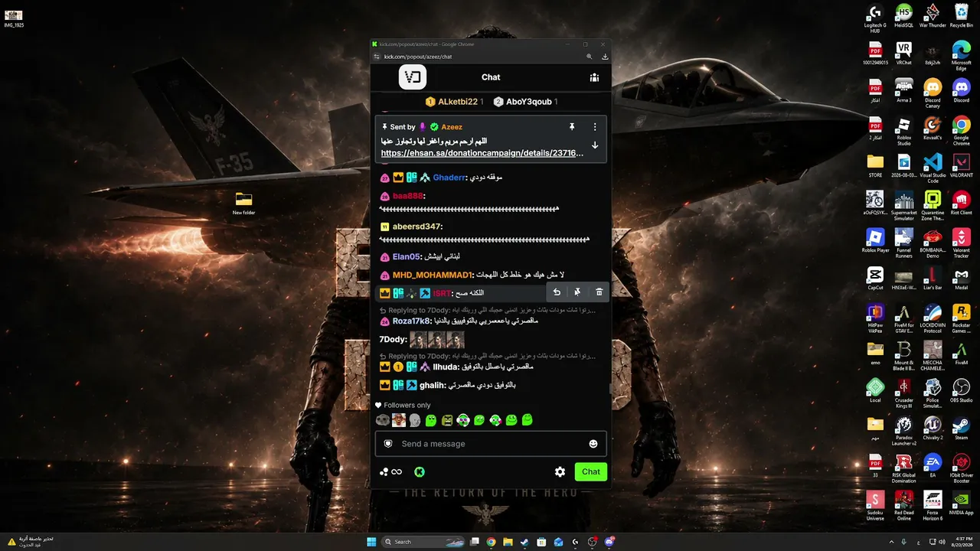Open War Thunder desktop icon

pyautogui.click(x=933, y=16)
